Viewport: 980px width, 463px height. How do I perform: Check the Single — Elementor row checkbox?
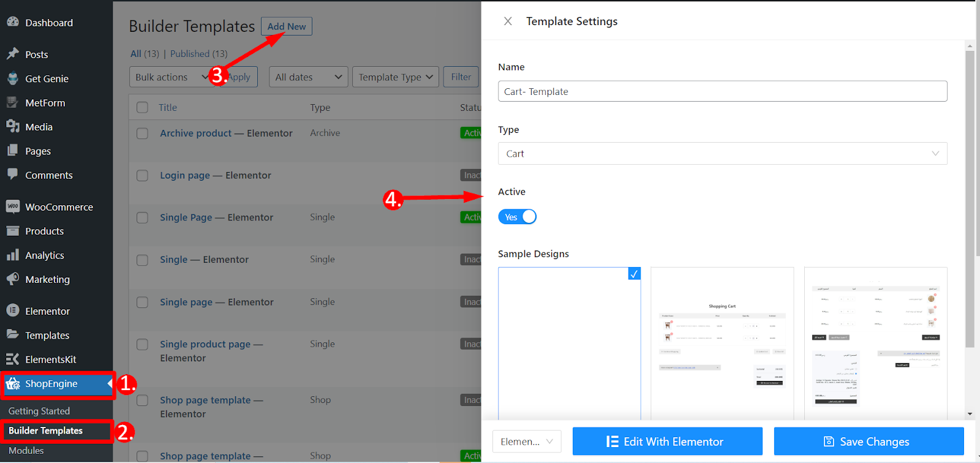click(x=143, y=260)
